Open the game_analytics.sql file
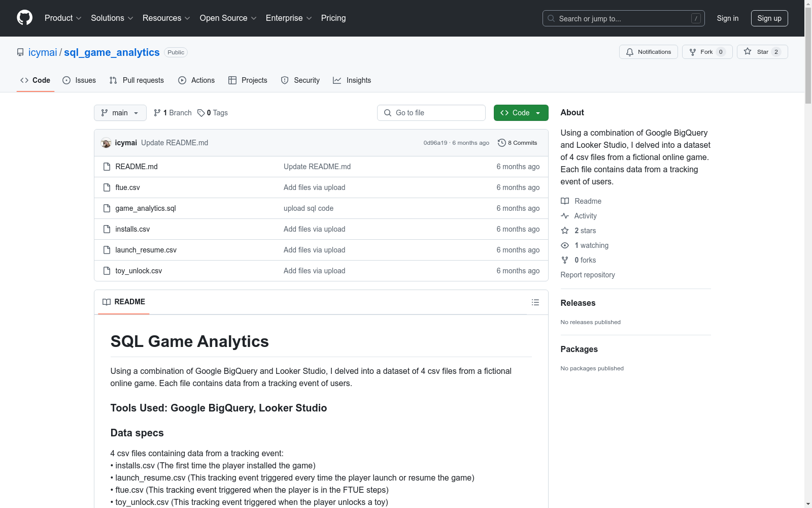This screenshot has width=812, height=508. tap(146, 208)
